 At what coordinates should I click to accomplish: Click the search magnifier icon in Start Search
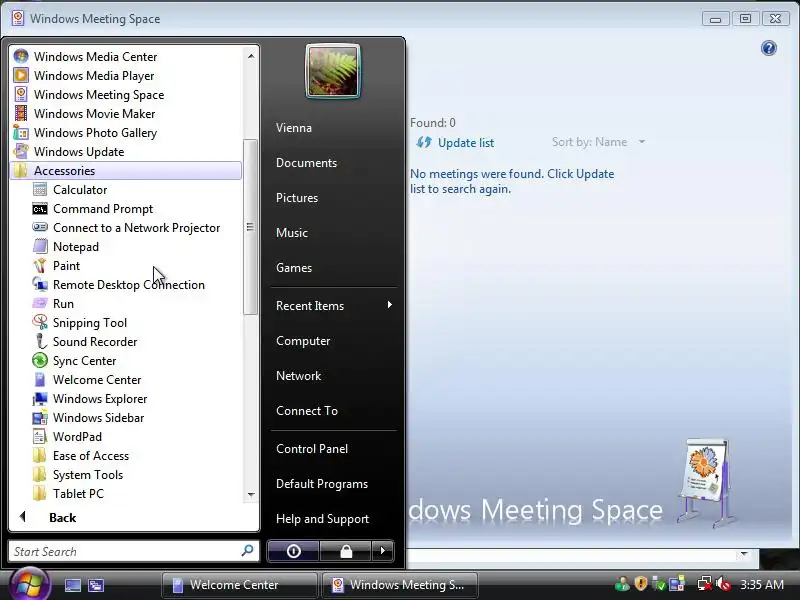coord(247,551)
